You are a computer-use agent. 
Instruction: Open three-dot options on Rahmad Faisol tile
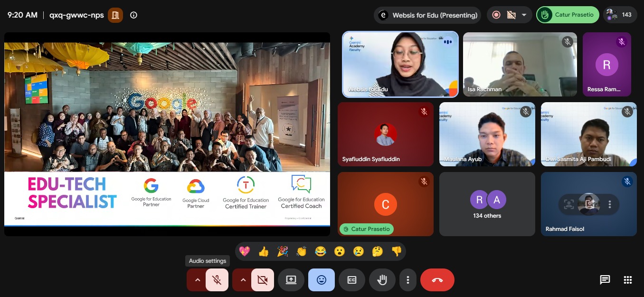tap(610, 205)
